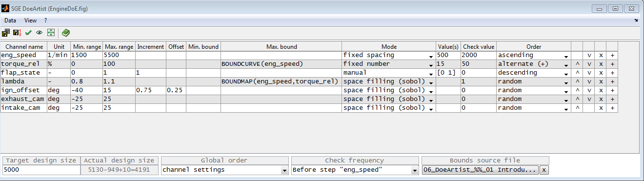Viewport: 644px width, 181px height.
Task: Open torque_rel Order dropdown (alternate +)
Action: coord(534,64)
